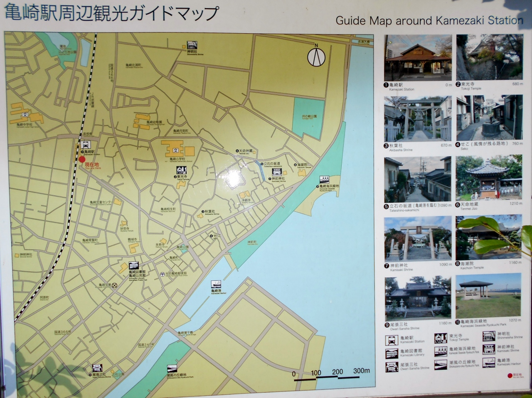Open the Akibasha Shrine torii gate photo
Screen dimensions: 532x398
click(x=418, y=119)
